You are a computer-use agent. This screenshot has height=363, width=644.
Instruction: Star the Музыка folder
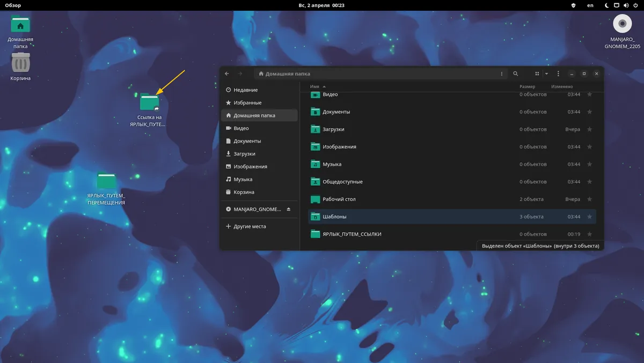pos(589,164)
